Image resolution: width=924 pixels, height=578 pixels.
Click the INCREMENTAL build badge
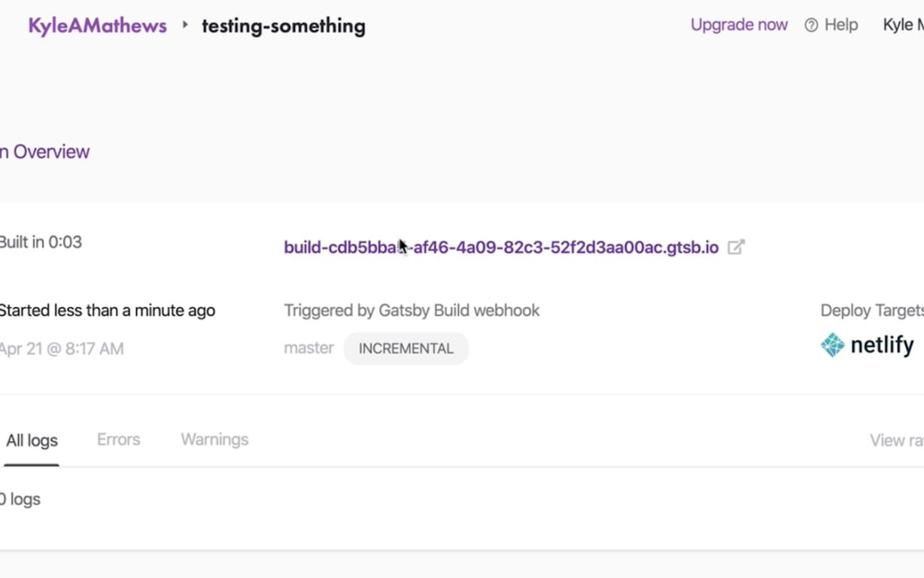pyautogui.click(x=406, y=348)
